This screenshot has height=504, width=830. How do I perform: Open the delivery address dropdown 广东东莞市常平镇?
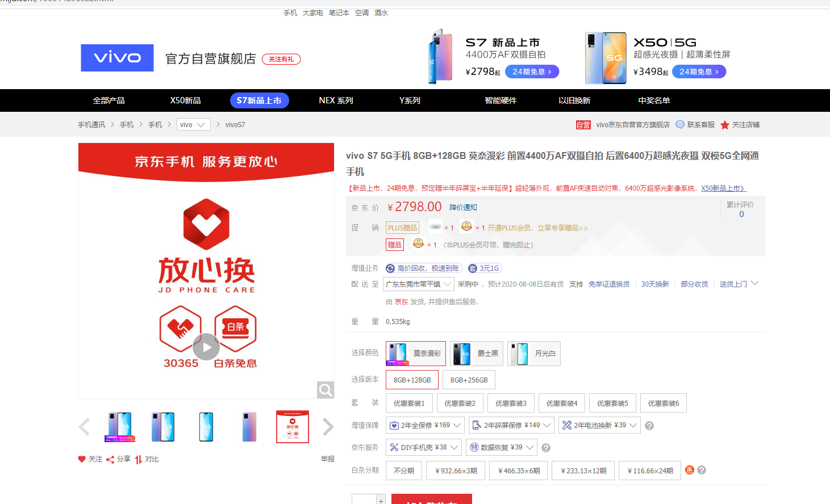pyautogui.click(x=418, y=284)
